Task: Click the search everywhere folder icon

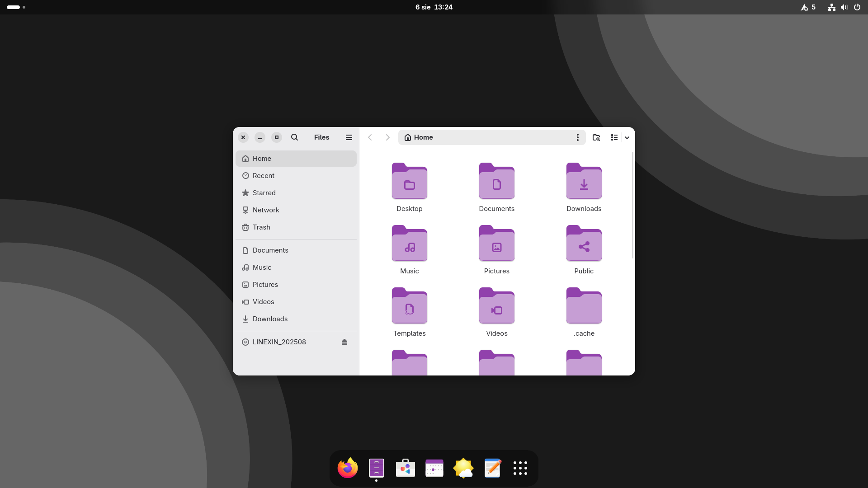Action: pos(596,137)
